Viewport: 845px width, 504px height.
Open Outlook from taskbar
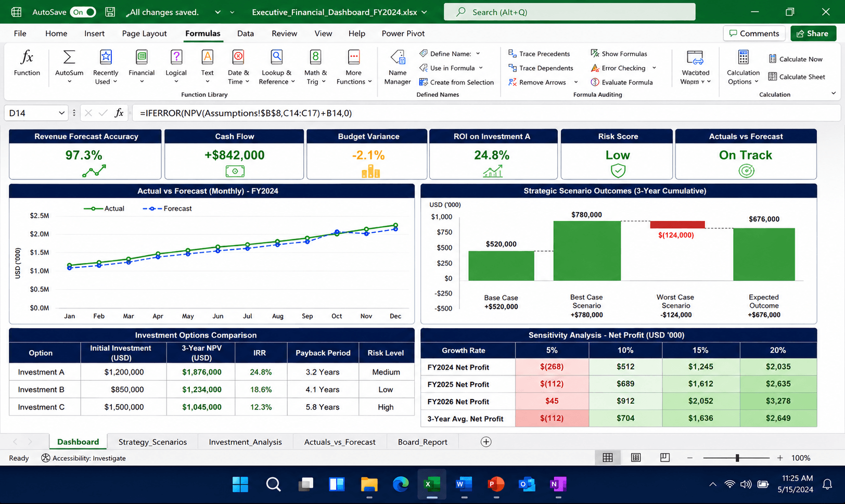[x=527, y=484]
